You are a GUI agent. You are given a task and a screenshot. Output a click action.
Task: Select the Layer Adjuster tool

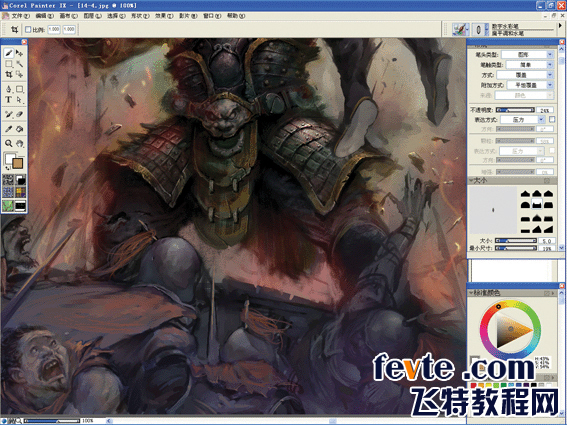point(19,54)
